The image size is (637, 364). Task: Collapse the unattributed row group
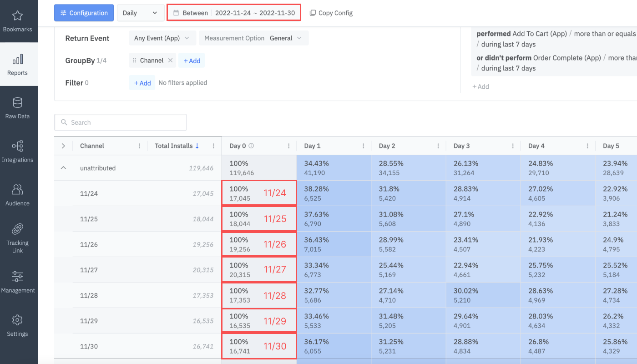click(64, 168)
